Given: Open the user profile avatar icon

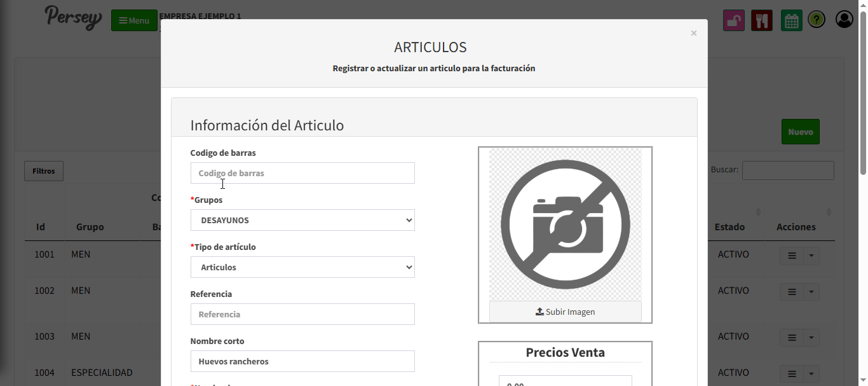Looking at the screenshot, I should click(844, 20).
